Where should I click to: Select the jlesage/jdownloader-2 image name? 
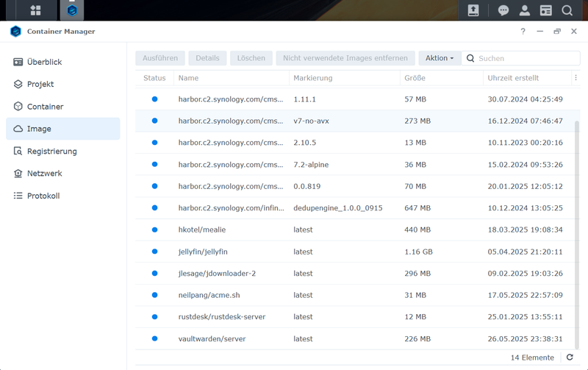(217, 273)
